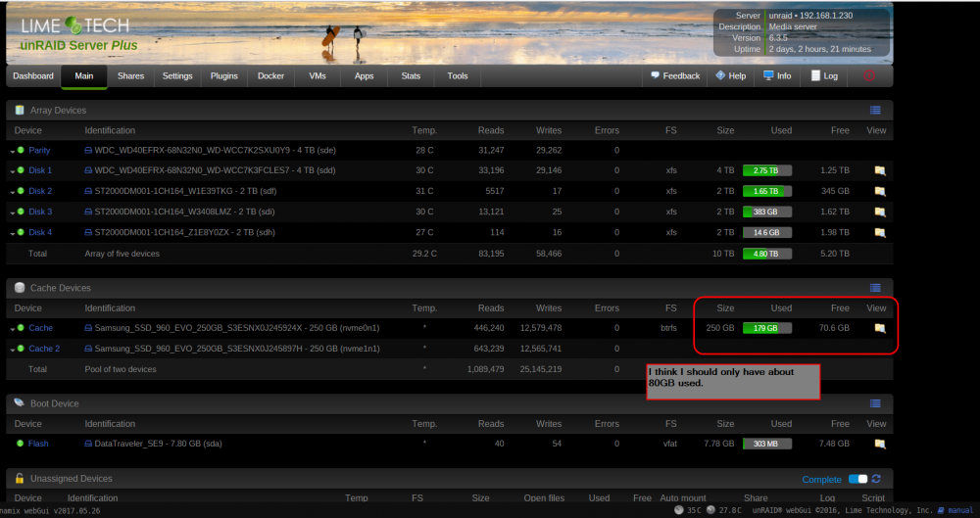Click the Disk 3 W3408LMZ identification icon
The height and width of the screenshot is (518, 980).
click(88, 212)
